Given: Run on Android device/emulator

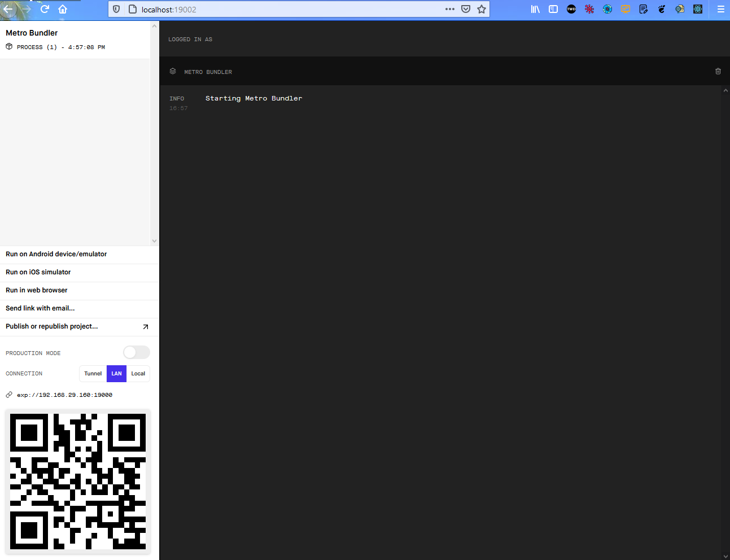Looking at the screenshot, I should [80, 254].
